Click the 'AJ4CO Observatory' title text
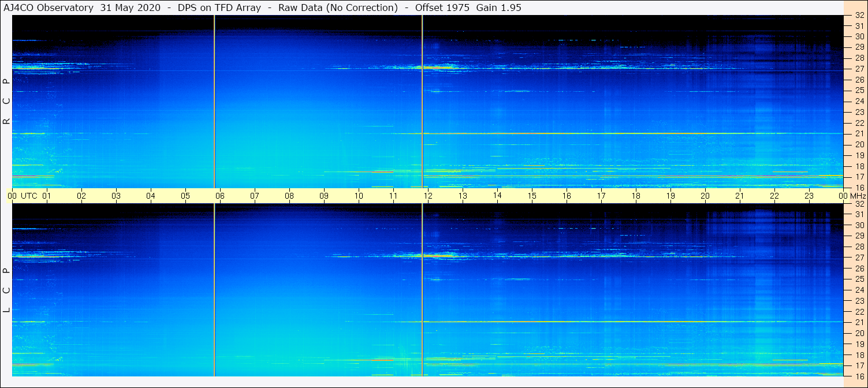Viewport: 868px width, 388px height. 49,8
